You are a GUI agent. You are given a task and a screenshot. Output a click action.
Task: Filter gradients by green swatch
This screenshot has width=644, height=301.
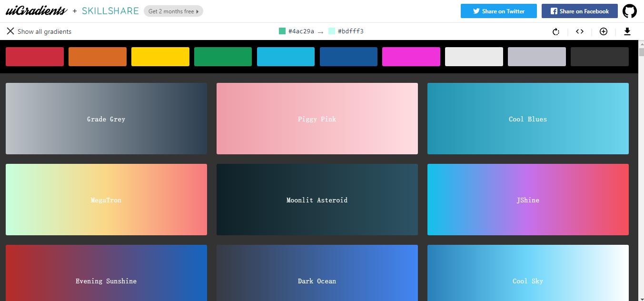223,57
